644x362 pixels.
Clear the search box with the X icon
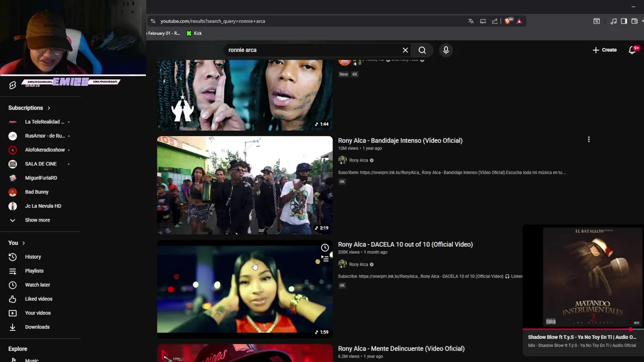point(405,50)
